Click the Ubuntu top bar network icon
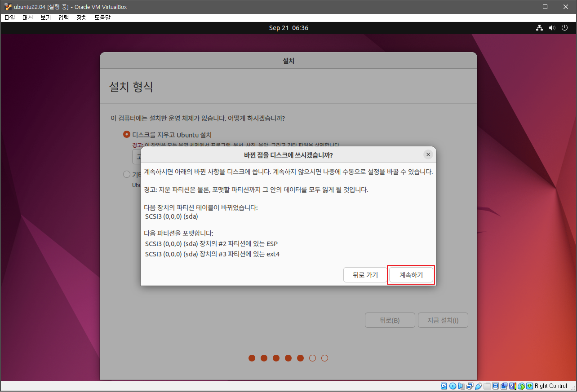Screen dimensions: 577x392 540,28
